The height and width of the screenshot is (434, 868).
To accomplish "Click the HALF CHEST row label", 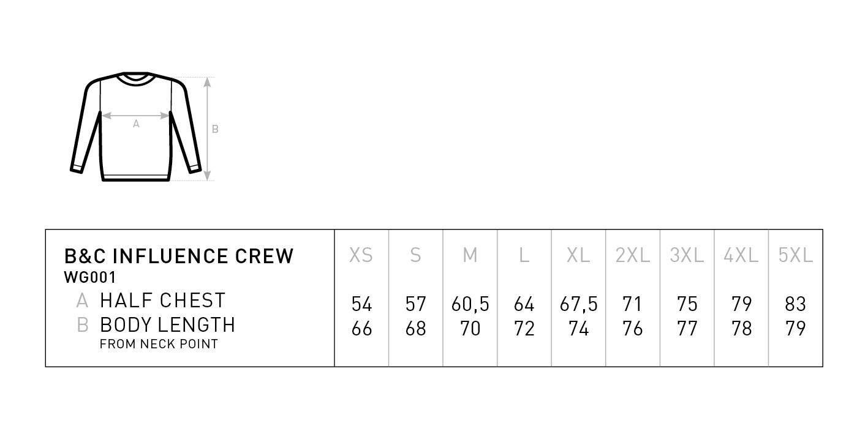I will (x=162, y=301).
